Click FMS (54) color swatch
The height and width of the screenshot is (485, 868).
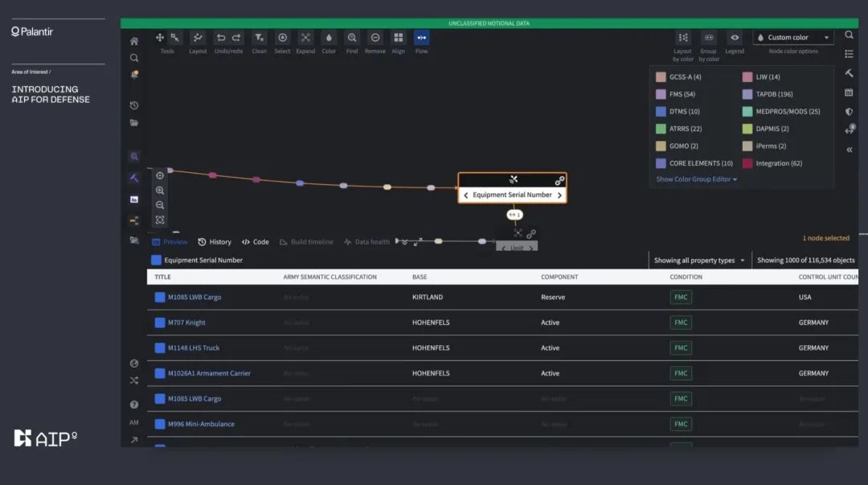(x=661, y=94)
